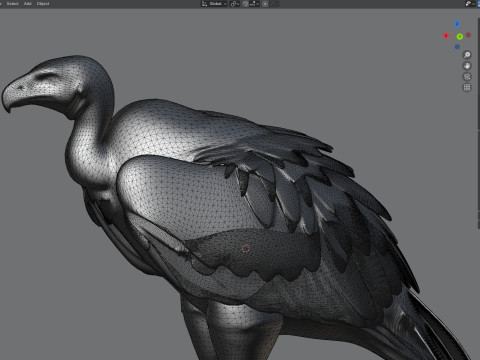Click the dim negative Z axis ball

pyautogui.click(x=457, y=47)
